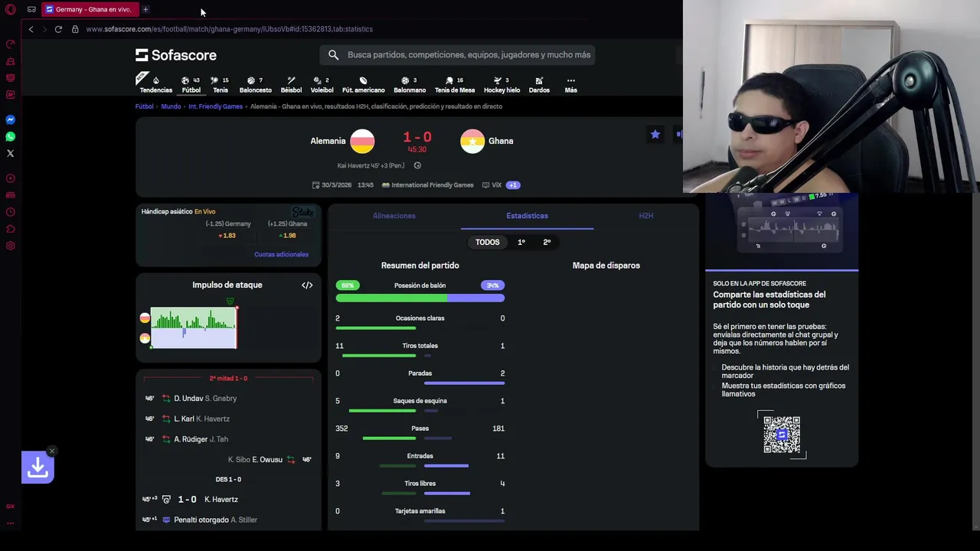Click the QR code in the Sofascore app promo
The height and width of the screenshot is (551, 980).
coord(782,435)
